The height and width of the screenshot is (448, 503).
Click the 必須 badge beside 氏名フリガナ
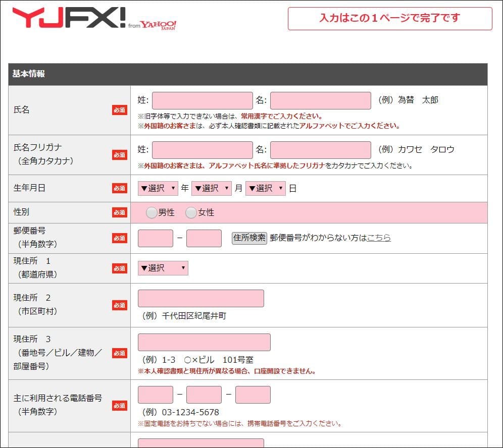[x=120, y=155]
